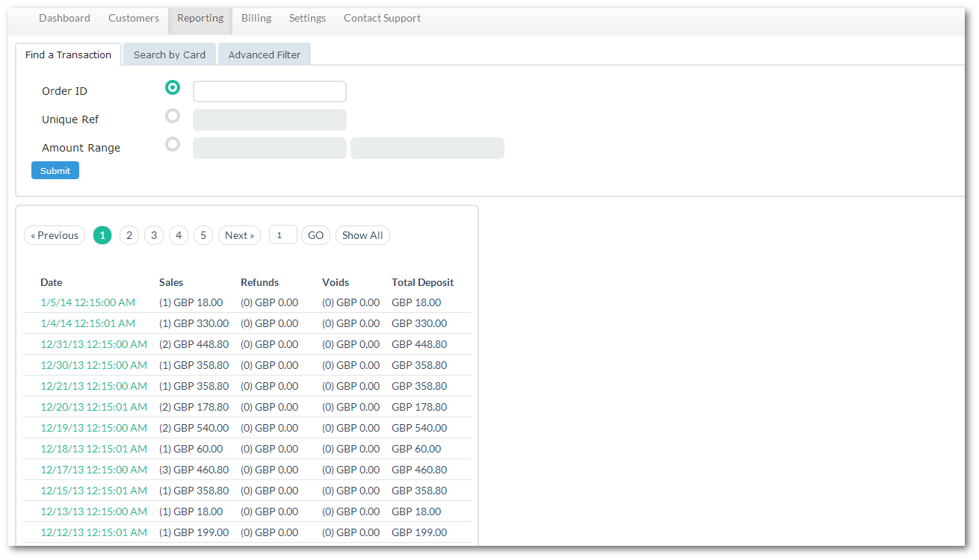Focus the page number input box

[282, 235]
